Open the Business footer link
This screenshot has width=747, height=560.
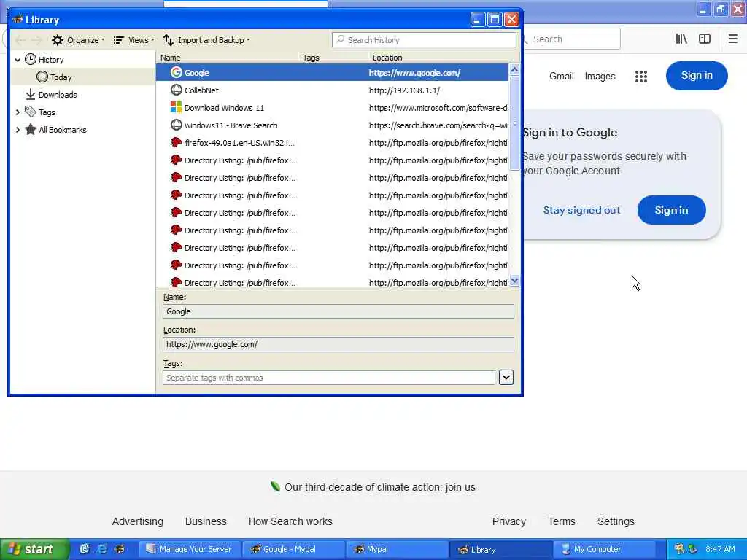pos(206,521)
